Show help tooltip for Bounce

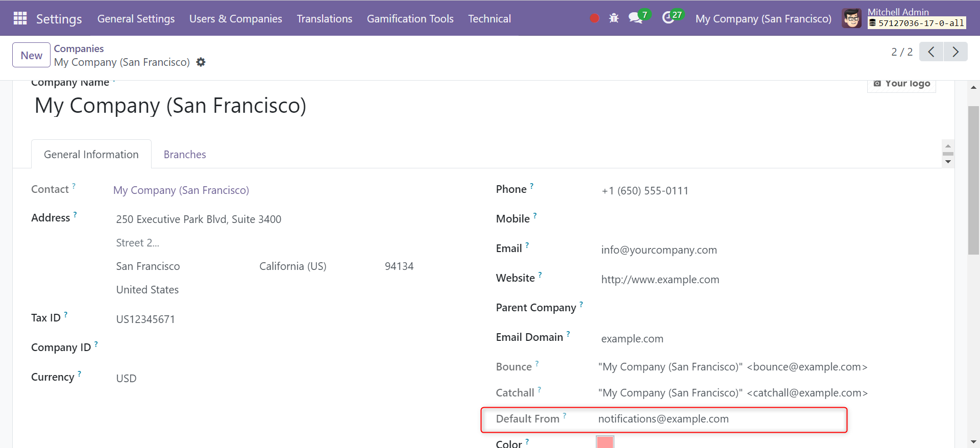537,364
